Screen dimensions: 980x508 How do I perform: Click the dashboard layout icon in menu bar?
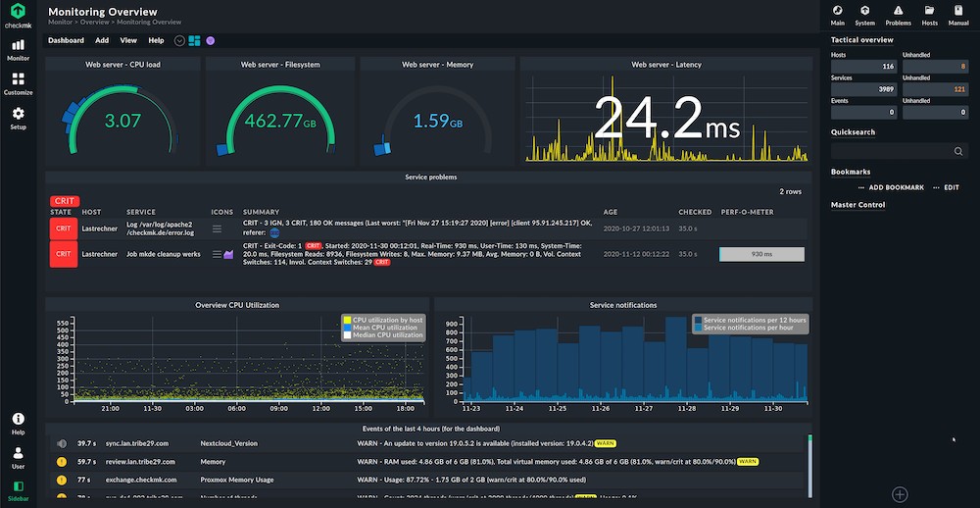[195, 40]
